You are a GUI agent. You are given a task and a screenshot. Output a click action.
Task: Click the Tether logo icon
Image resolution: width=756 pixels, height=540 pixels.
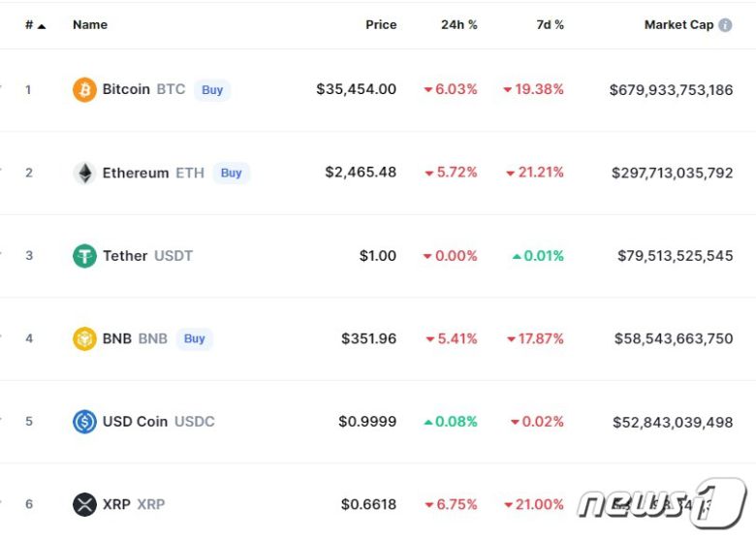click(x=84, y=256)
